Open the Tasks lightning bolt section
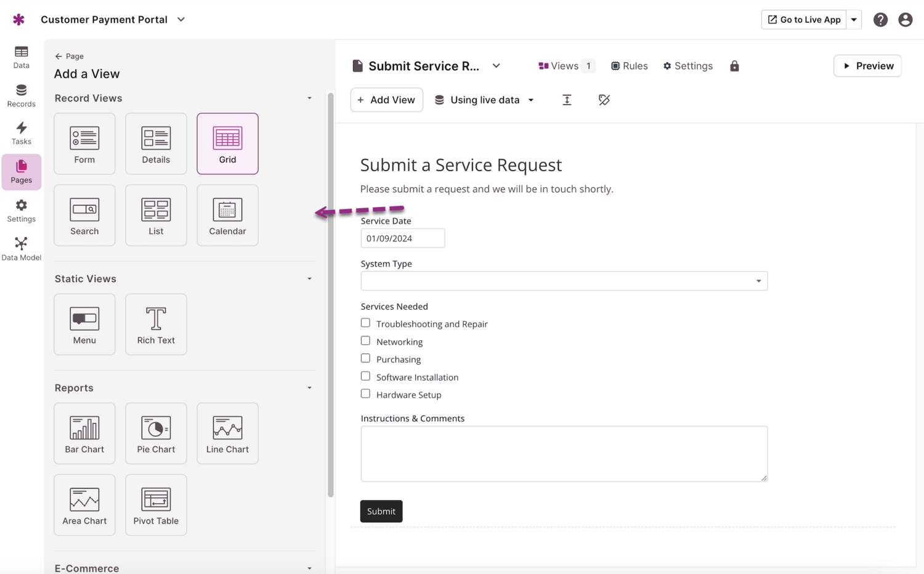This screenshot has height=574, width=924. [21, 133]
